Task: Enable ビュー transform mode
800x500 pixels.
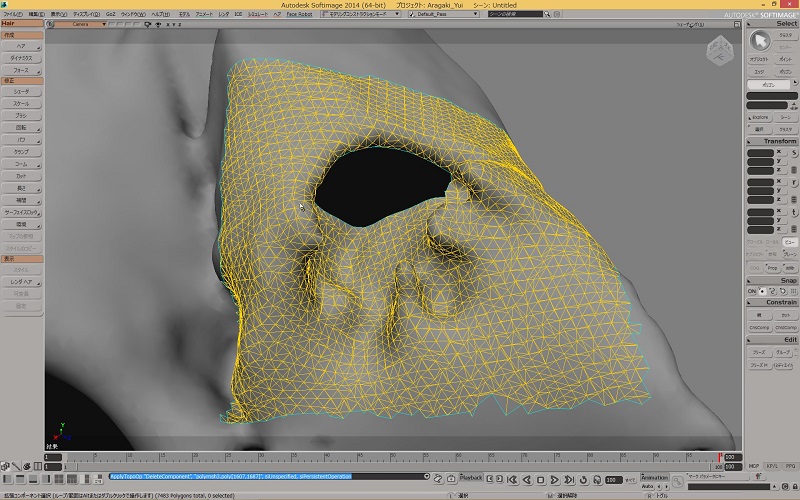Action: (790, 242)
